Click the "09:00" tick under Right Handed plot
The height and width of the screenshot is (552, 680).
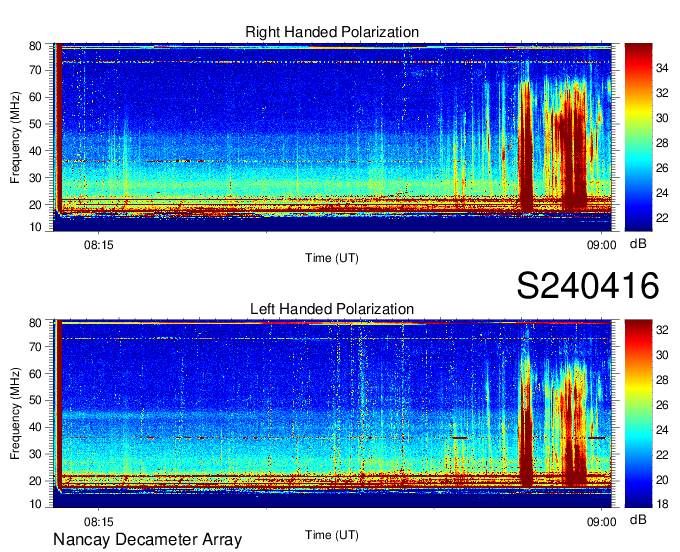(x=602, y=245)
